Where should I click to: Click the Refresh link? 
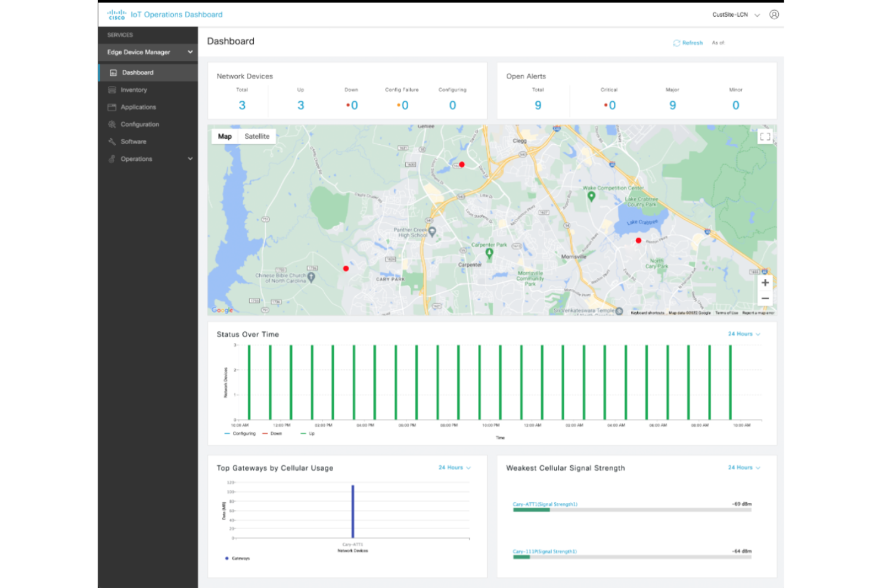tap(688, 42)
